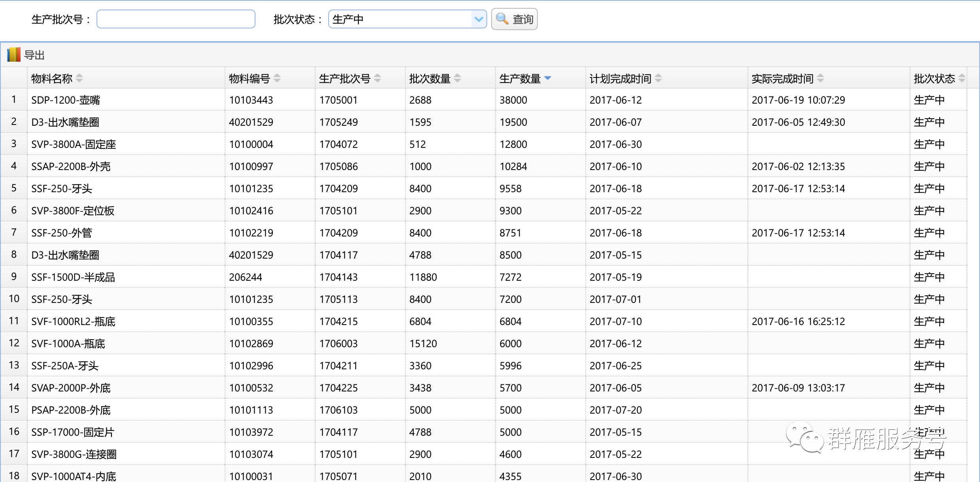This screenshot has width=980, height=482.
Task: Click sort arrows beside 物料编号 header
Action: click(x=277, y=78)
